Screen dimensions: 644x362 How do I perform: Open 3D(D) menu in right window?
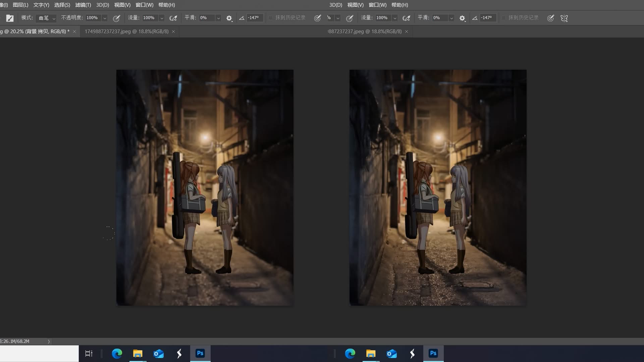pos(336,5)
